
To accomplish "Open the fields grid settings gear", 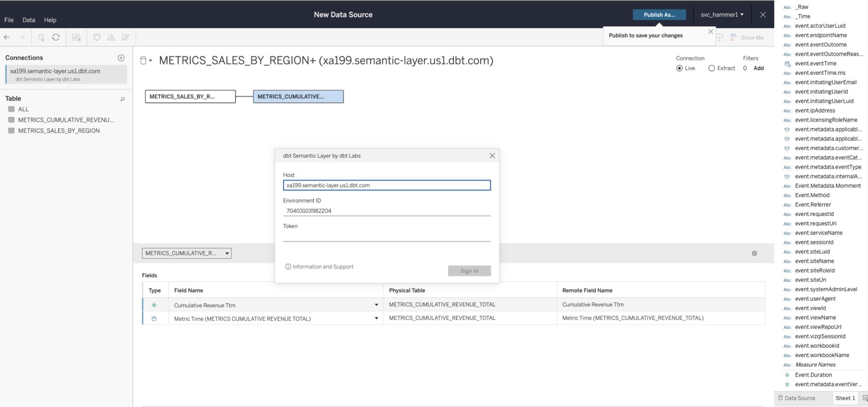I will [754, 253].
